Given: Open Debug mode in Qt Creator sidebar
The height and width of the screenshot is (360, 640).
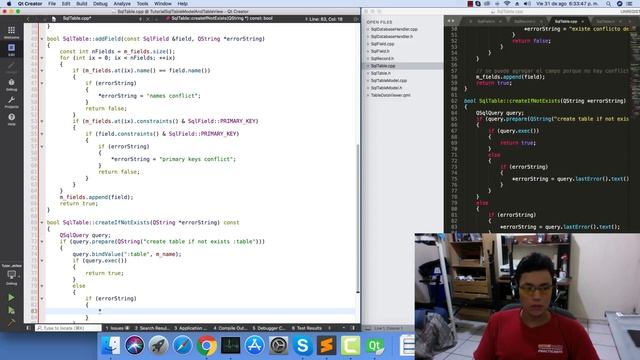Looking at the screenshot, I should coord(11,84).
